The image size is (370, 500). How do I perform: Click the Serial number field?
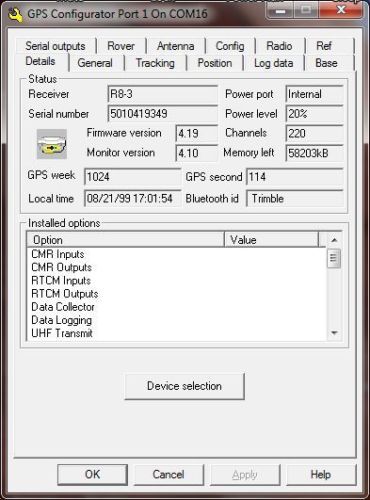[x=163, y=114]
